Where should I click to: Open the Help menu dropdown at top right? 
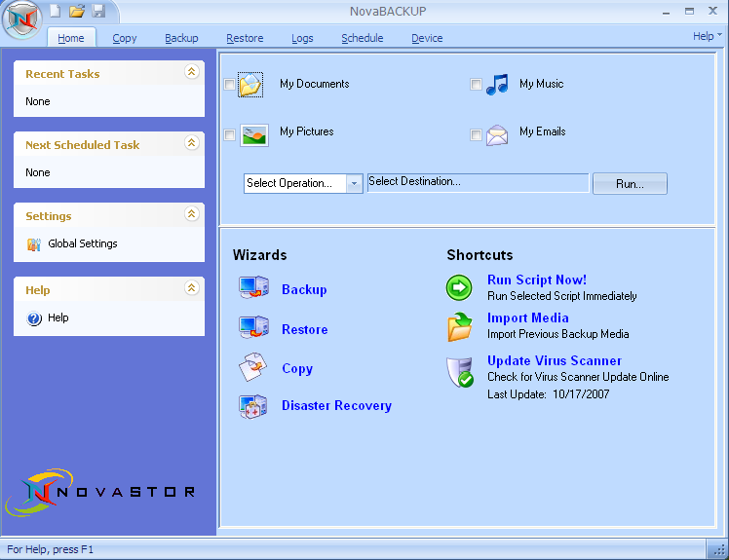click(708, 36)
